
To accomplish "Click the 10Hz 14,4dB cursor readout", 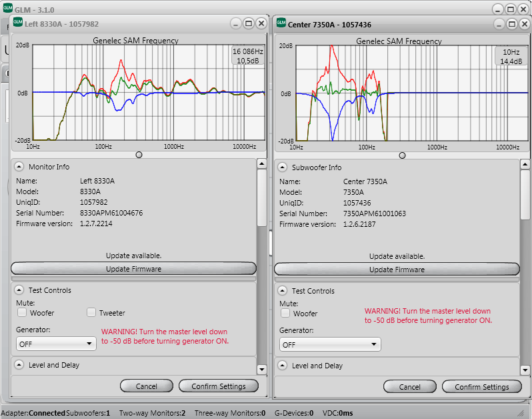I will pos(511,56).
